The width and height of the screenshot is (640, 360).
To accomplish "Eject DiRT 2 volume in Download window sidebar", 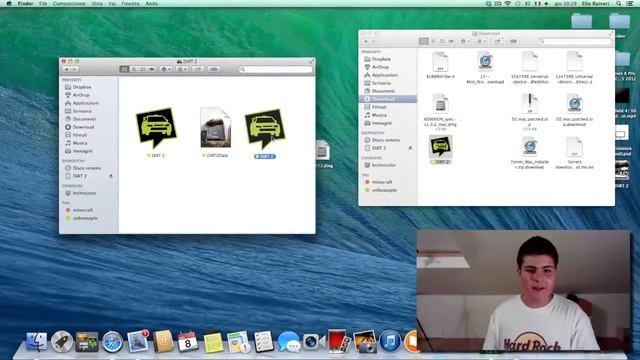I will (x=410, y=148).
